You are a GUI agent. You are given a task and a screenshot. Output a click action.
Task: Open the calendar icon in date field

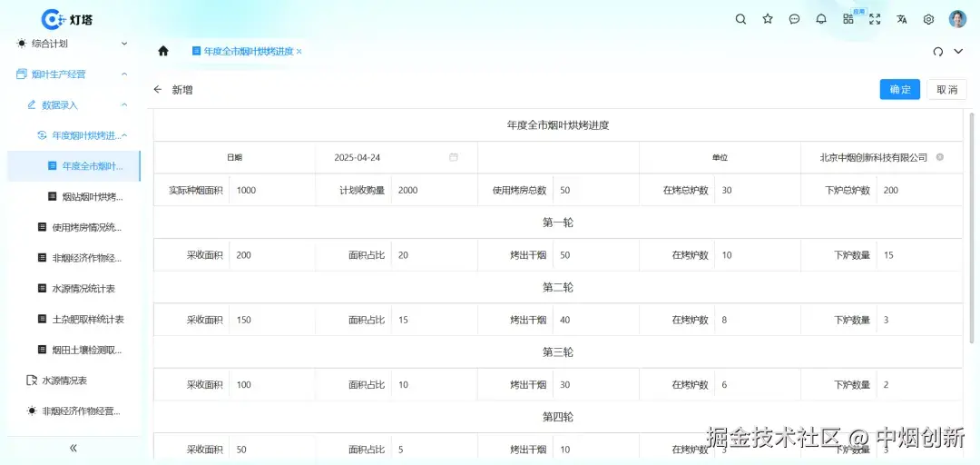click(x=454, y=157)
